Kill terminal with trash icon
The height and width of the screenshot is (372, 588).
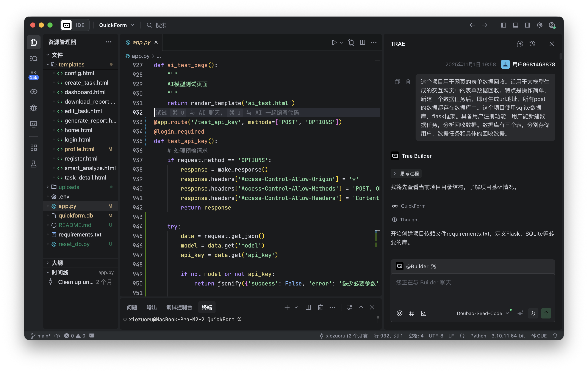coord(320,307)
